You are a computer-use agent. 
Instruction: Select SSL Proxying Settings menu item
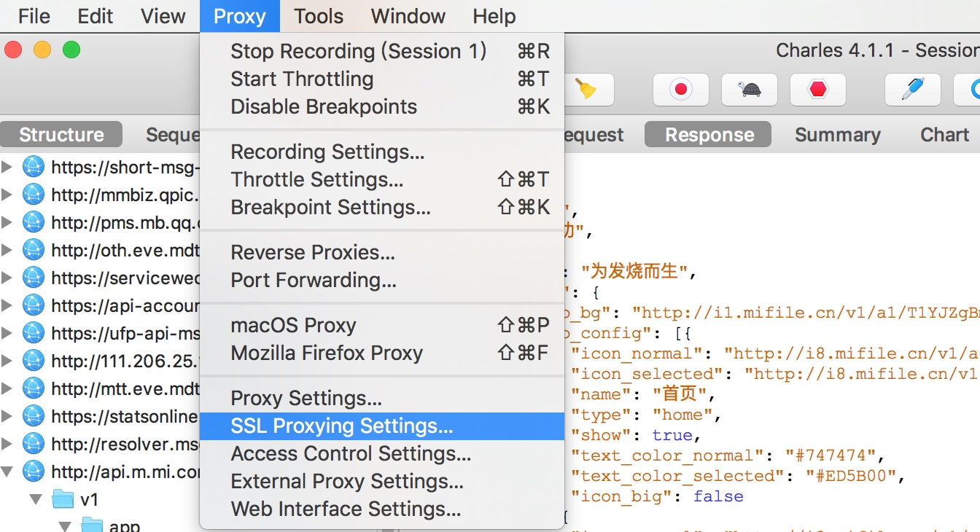click(x=382, y=426)
